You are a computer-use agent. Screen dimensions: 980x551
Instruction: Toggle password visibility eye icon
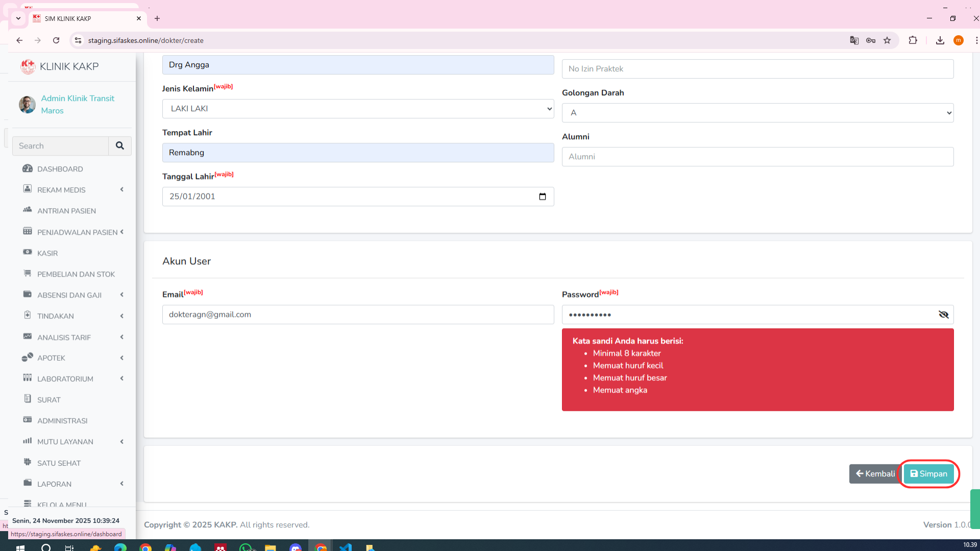(943, 314)
